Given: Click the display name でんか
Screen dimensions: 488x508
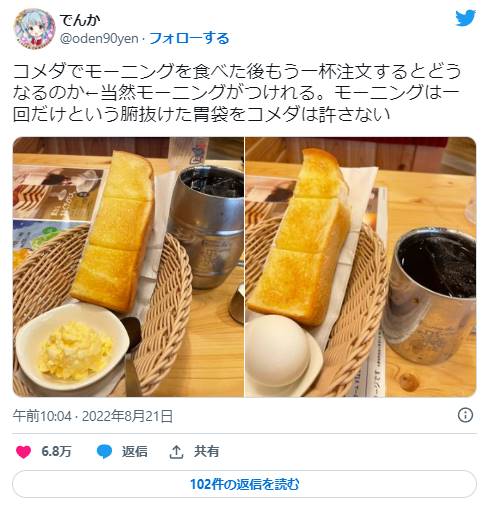Looking at the screenshot, I should coord(80,20).
